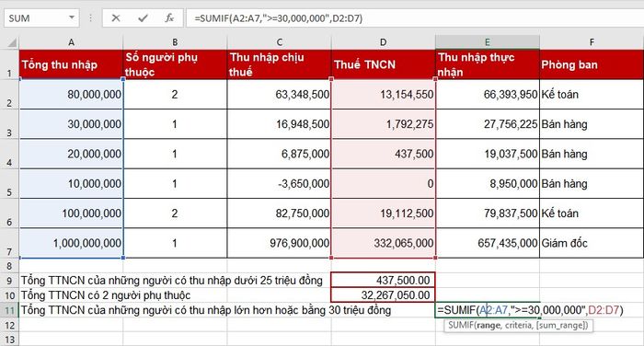The image size is (644, 346).
Task: Select 'Bán hàng' cell in row 4
Action: coord(592,154)
